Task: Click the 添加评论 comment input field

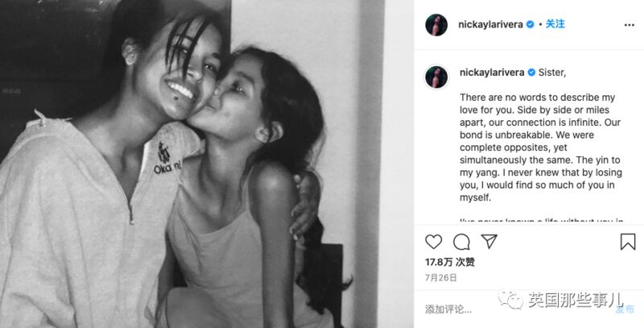Action: pos(519,309)
